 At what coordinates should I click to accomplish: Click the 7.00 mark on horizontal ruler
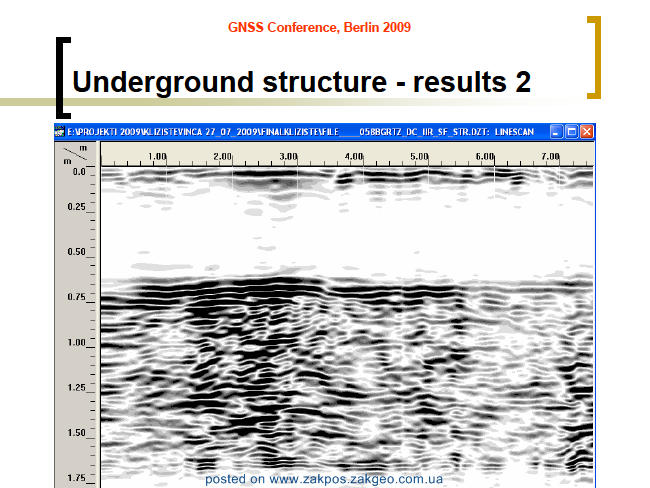click(550, 156)
